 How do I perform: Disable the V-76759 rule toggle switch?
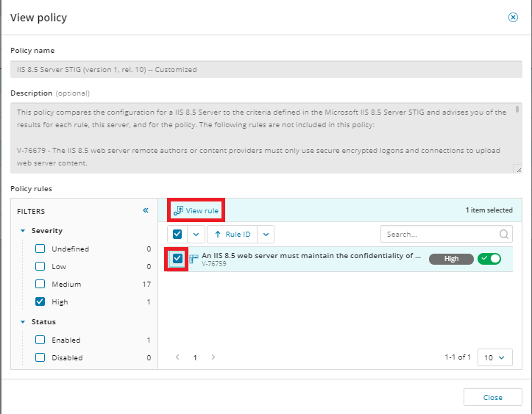[489, 259]
